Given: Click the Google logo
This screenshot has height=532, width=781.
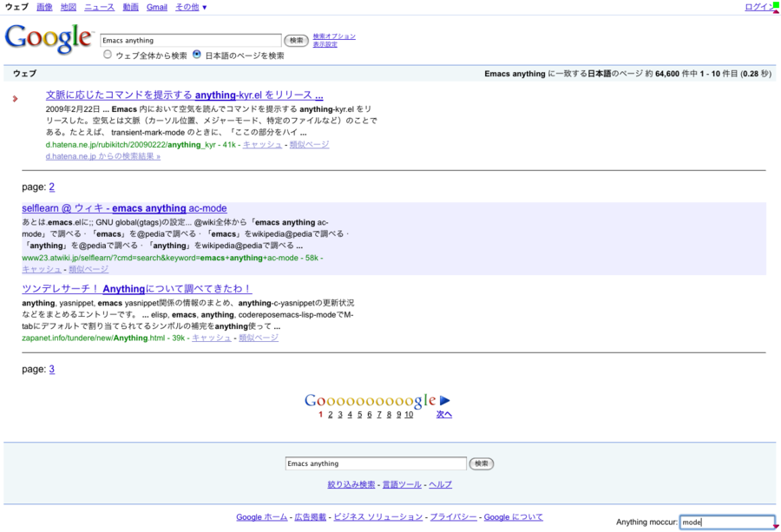Looking at the screenshot, I should (49, 39).
